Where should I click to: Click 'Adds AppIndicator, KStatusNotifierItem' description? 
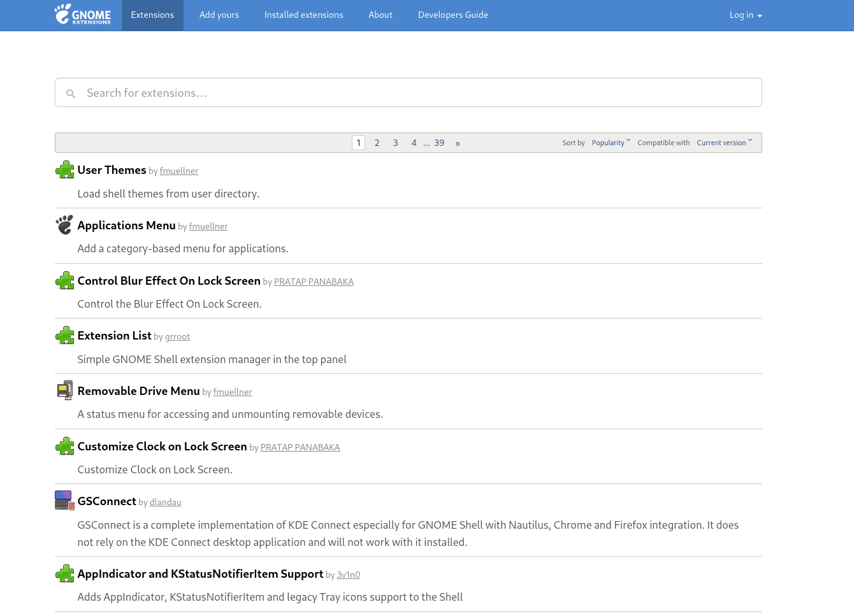coord(270,597)
